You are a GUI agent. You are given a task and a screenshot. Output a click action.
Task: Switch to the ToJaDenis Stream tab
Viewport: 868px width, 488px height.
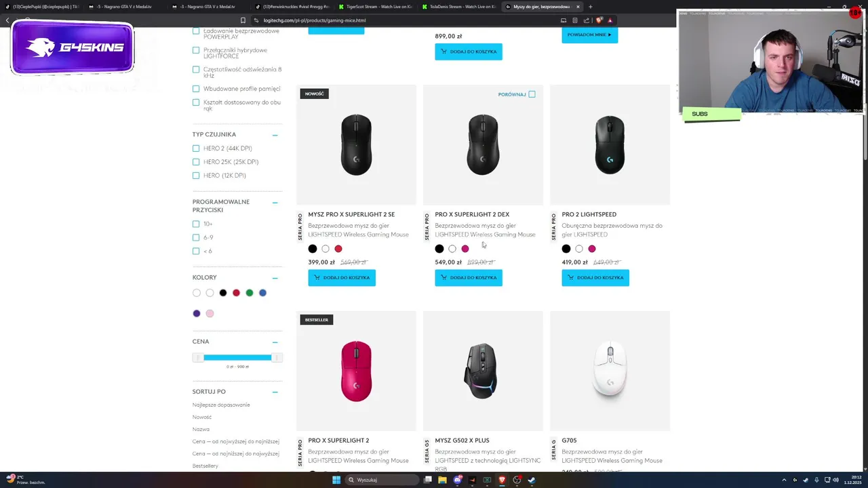point(459,7)
